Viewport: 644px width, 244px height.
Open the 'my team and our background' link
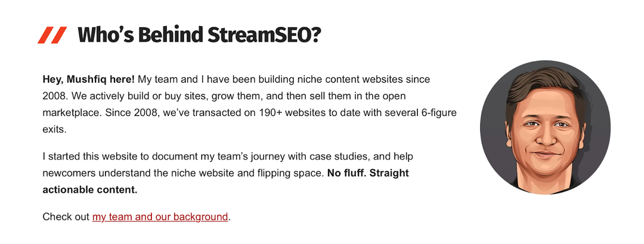[x=160, y=217]
